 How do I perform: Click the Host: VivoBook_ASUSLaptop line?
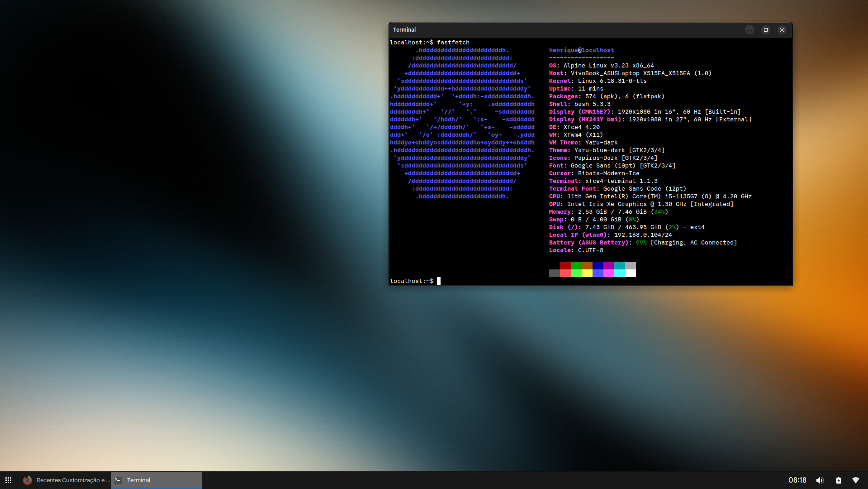[630, 73]
